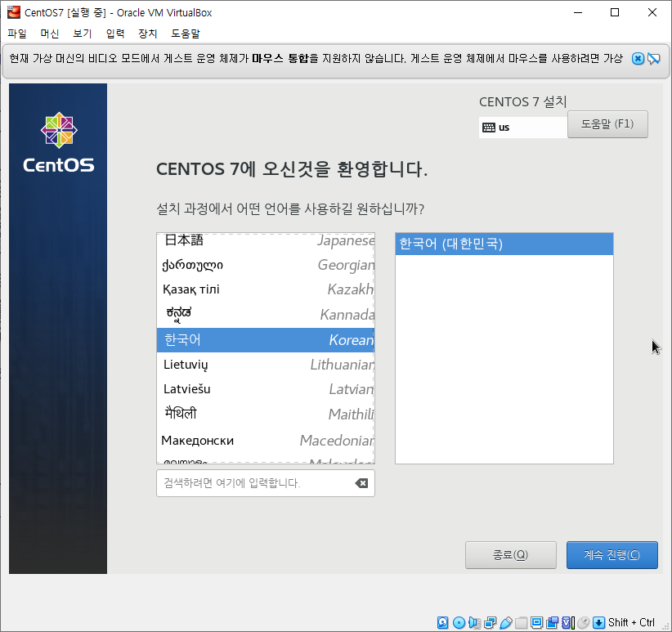This screenshot has height=632, width=672.
Task: Click the audio status icon
Action: point(474,622)
